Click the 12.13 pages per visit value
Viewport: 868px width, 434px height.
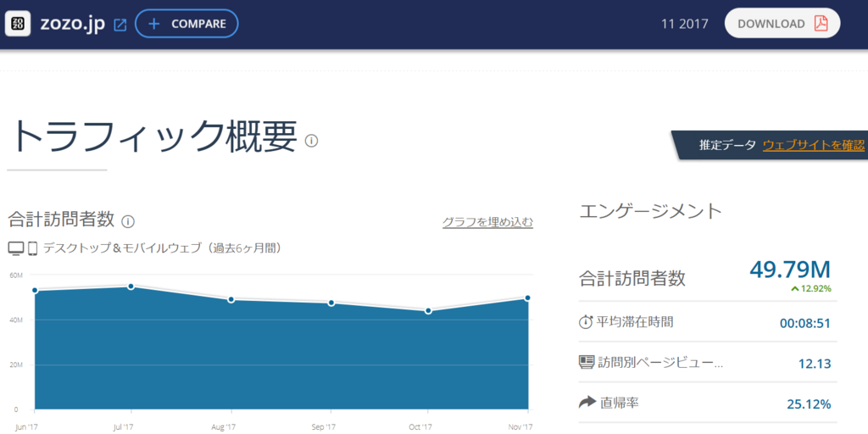point(815,364)
